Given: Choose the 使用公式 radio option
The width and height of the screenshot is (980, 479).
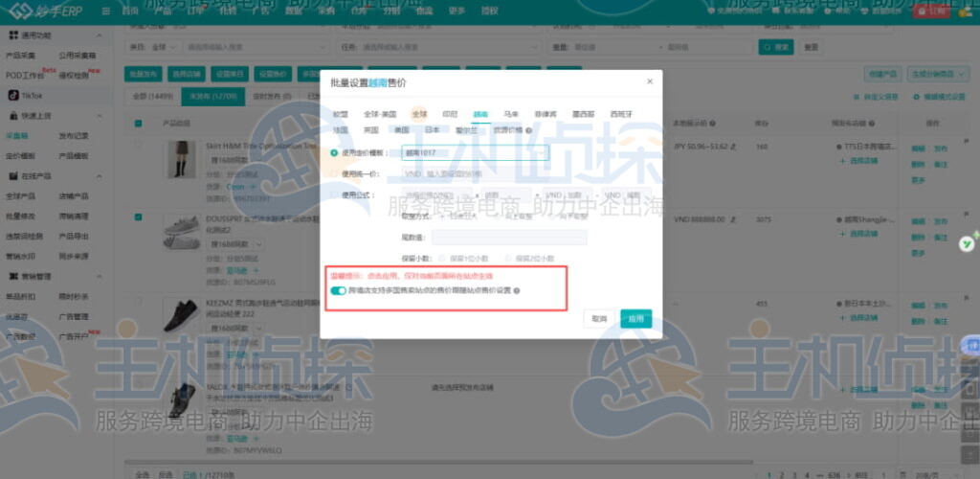Looking at the screenshot, I should [334, 194].
